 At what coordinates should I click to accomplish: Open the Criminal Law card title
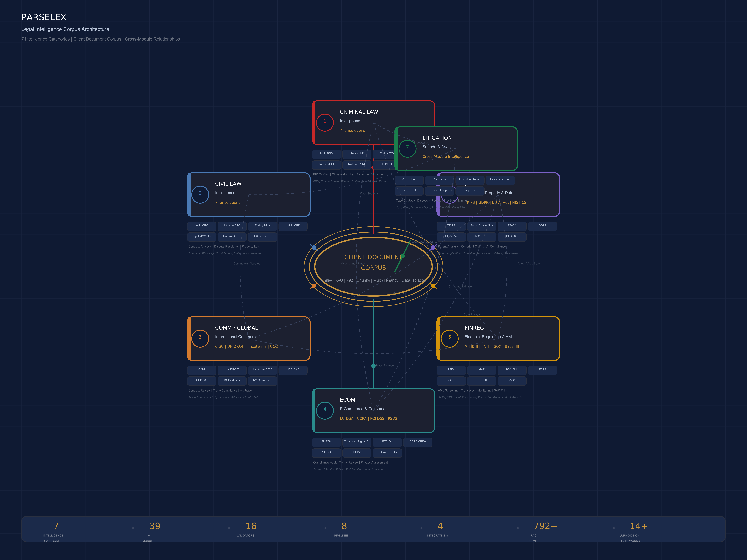pos(359,112)
